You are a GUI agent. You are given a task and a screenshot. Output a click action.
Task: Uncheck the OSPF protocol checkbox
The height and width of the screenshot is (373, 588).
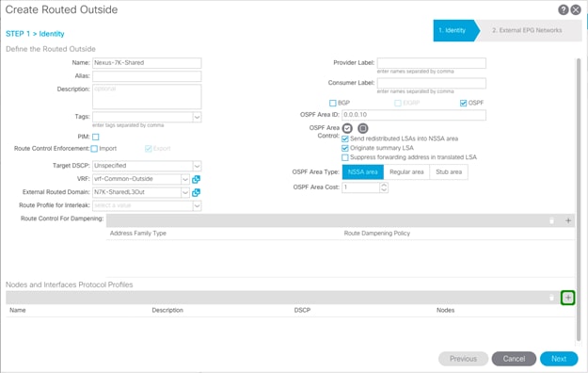coord(463,103)
